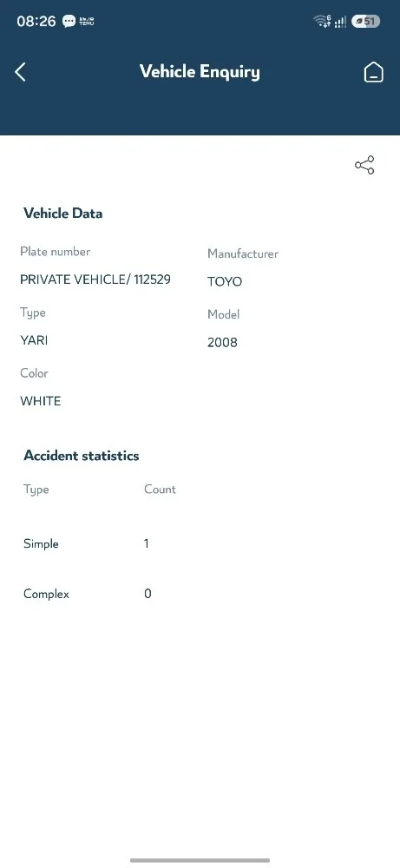Image resolution: width=400 pixels, height=868 pixels.
Task: Tap the battery indicator icon
Action: (365, 22)
